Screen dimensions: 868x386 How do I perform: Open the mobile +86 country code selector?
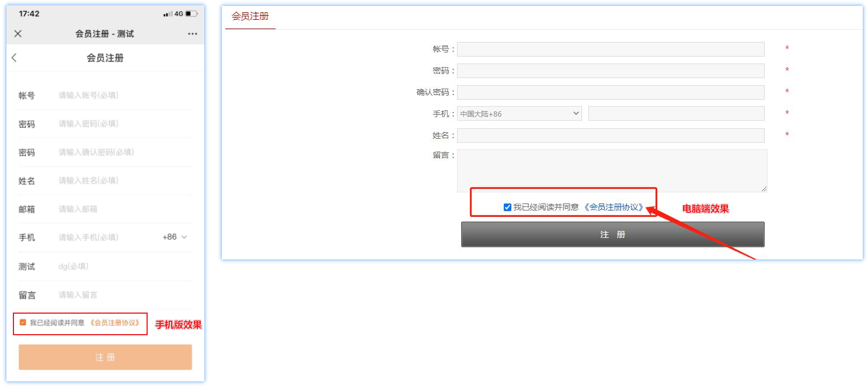(175, 237)
